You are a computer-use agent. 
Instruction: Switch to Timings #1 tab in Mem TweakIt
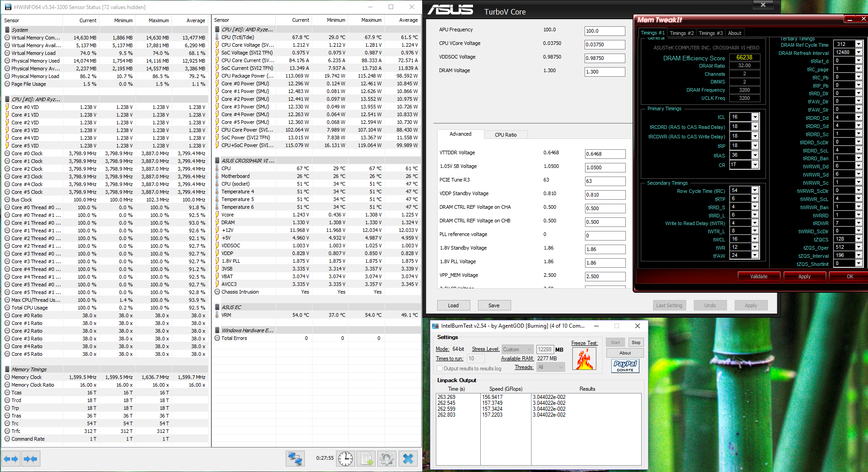652,33
